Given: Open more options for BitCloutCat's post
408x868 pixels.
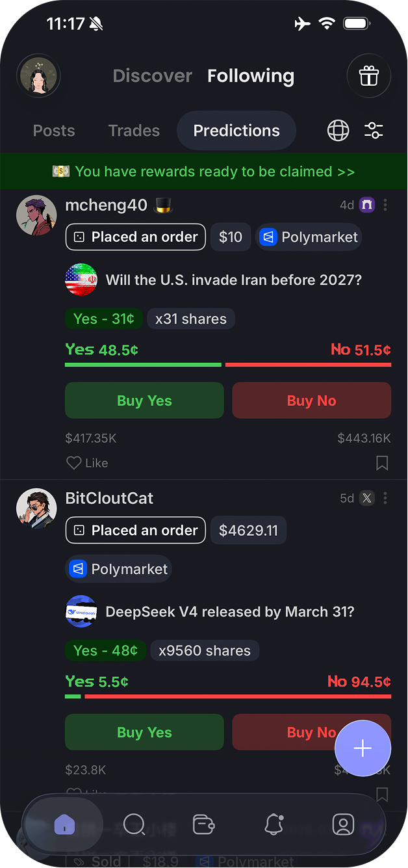Looking at the screenshot, I should (x=385, y=499).
